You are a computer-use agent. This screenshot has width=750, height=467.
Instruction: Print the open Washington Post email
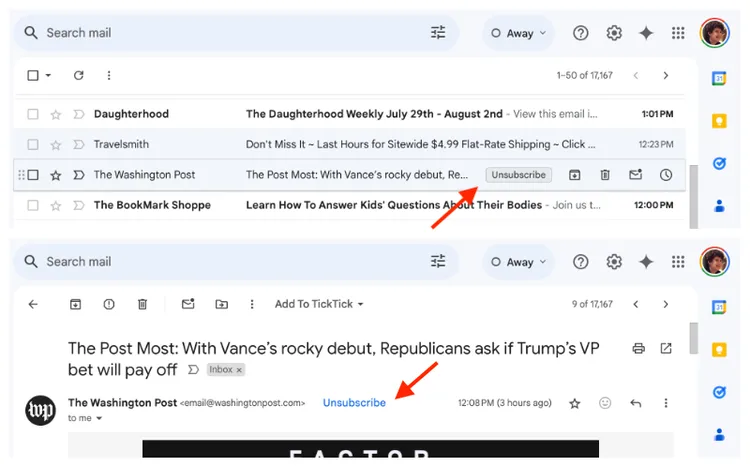(x=639, y=348)
